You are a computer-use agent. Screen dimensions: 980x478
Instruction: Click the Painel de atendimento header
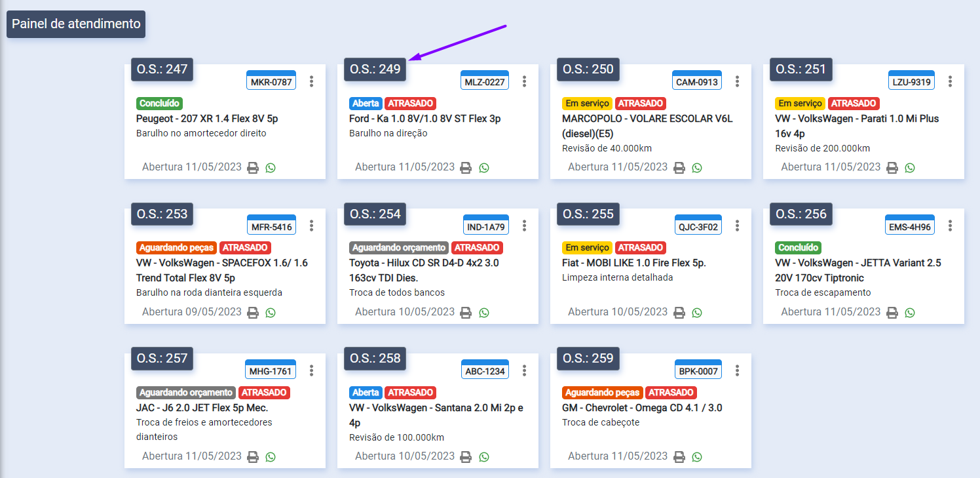(76, 24)
